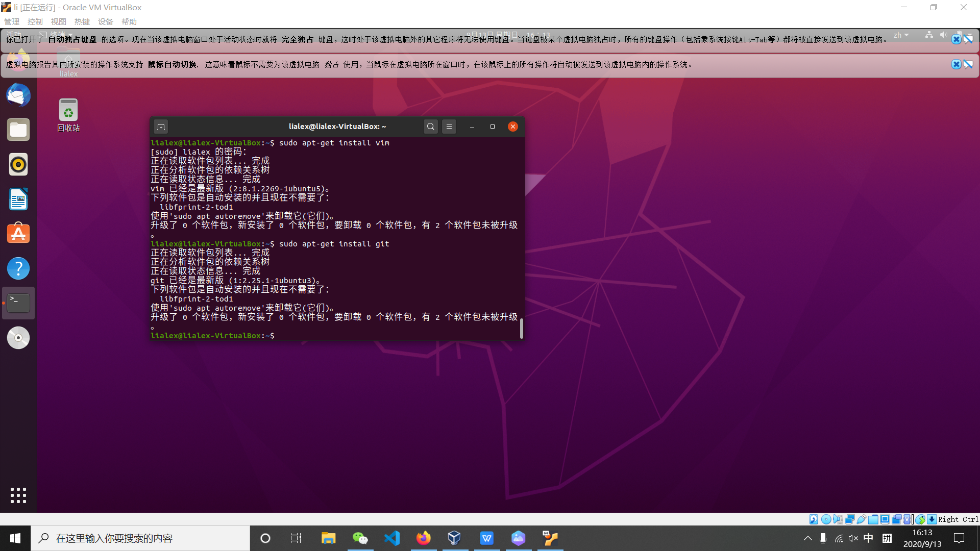Expand hidden icons in the system tray
980x551 pixels.
pos(808,538)
